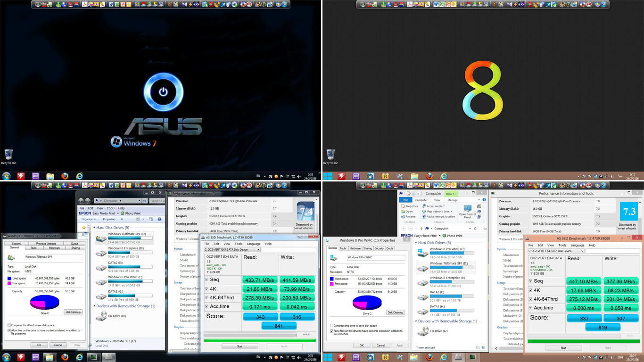
Task: Click the help icon on the Windows 8 explorer ribbon
Action: pos(485,200)
